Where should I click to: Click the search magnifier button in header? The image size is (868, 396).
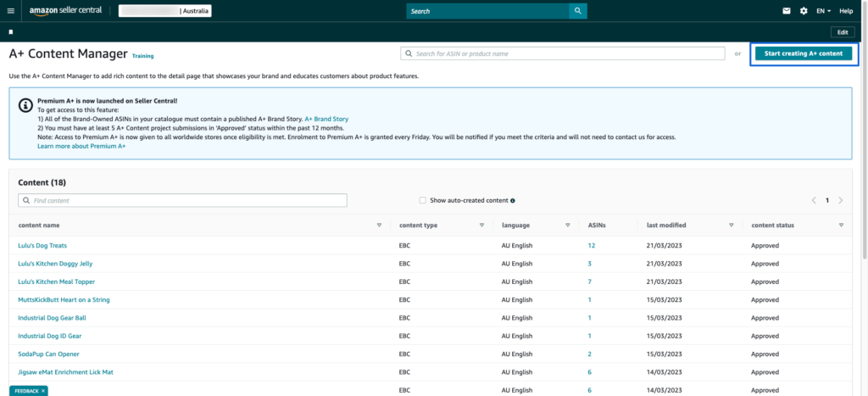click(x=578, y=11)
